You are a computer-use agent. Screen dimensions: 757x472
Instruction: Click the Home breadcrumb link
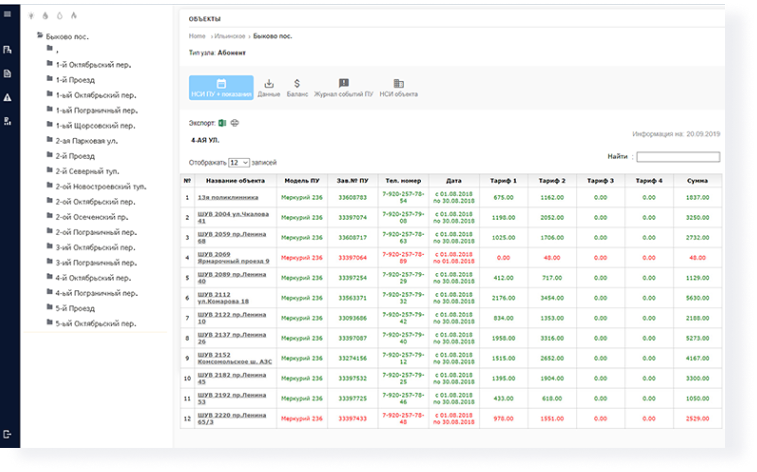197,36
